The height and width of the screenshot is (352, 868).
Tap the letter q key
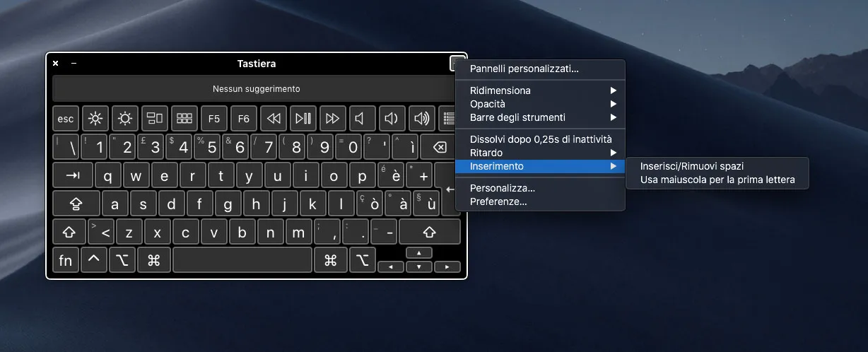tap(108, 175)
